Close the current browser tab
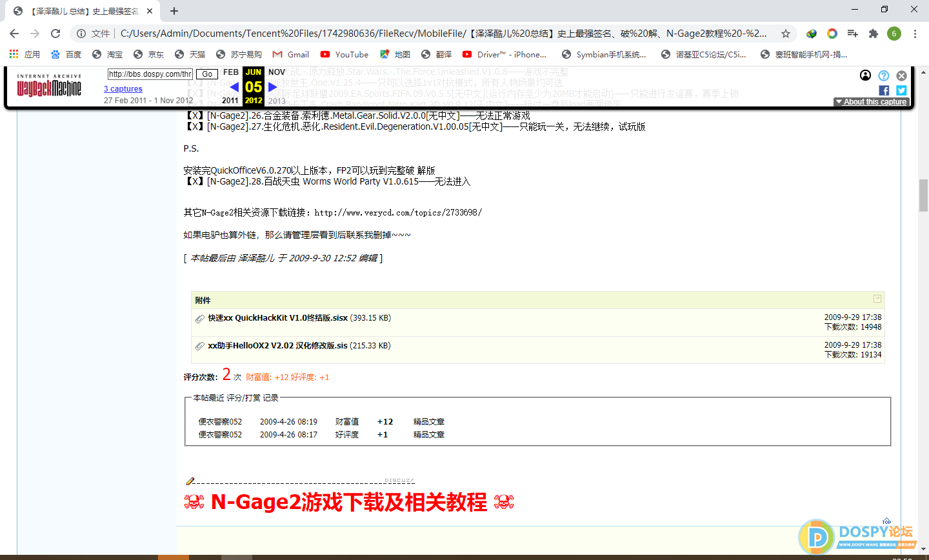This screenshot has height=560, width=929. (x=150, y=11)
